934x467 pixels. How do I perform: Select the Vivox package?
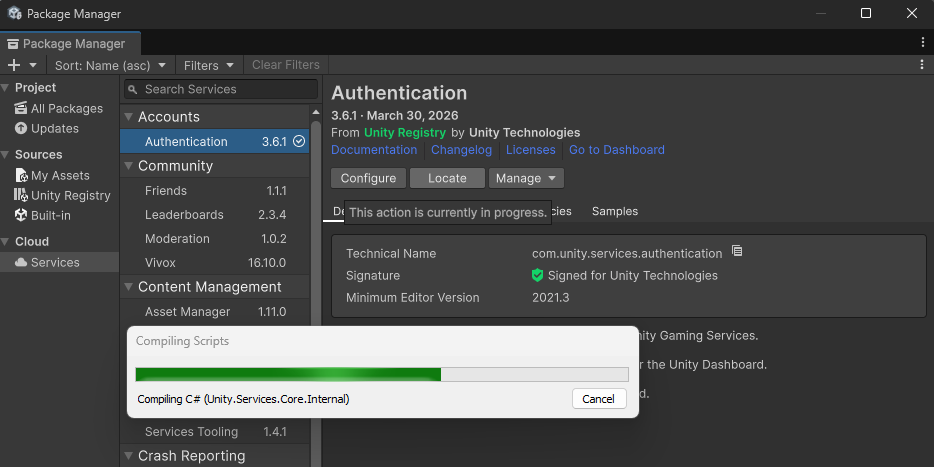tap(214, 263)
